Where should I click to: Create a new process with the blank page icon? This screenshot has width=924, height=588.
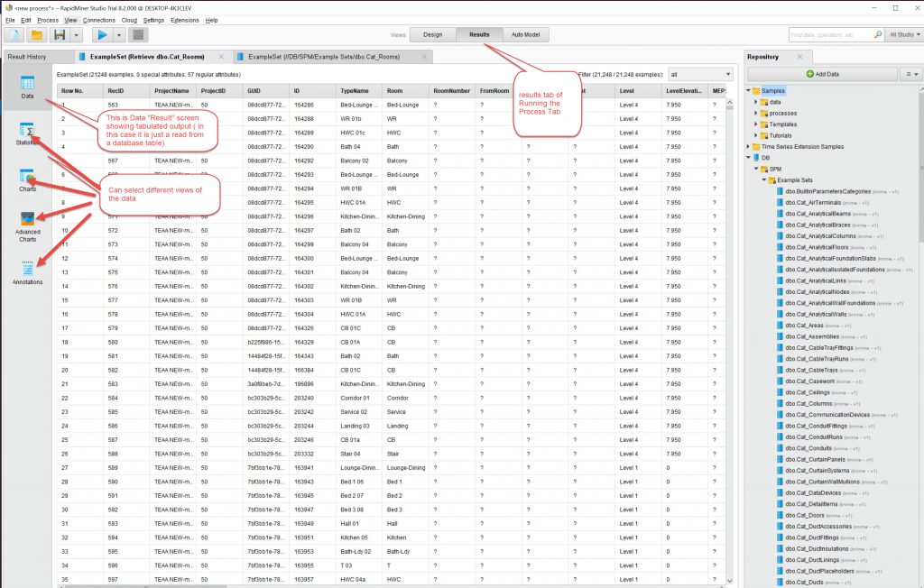pyautogui.click(x=14, y=35)
